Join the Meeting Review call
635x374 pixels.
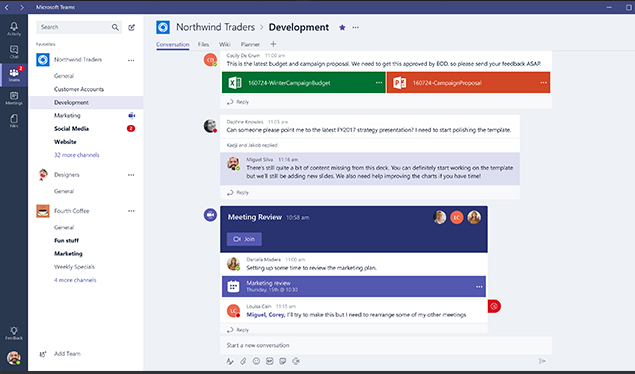[244, 239]
